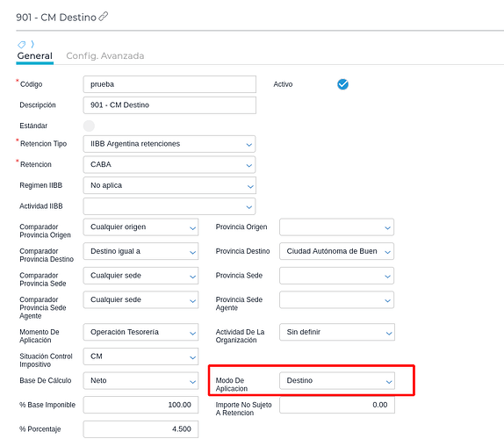Click the % Base Imponible field
The height and width of the screenshot is (439, 504).
click(140, 405)
